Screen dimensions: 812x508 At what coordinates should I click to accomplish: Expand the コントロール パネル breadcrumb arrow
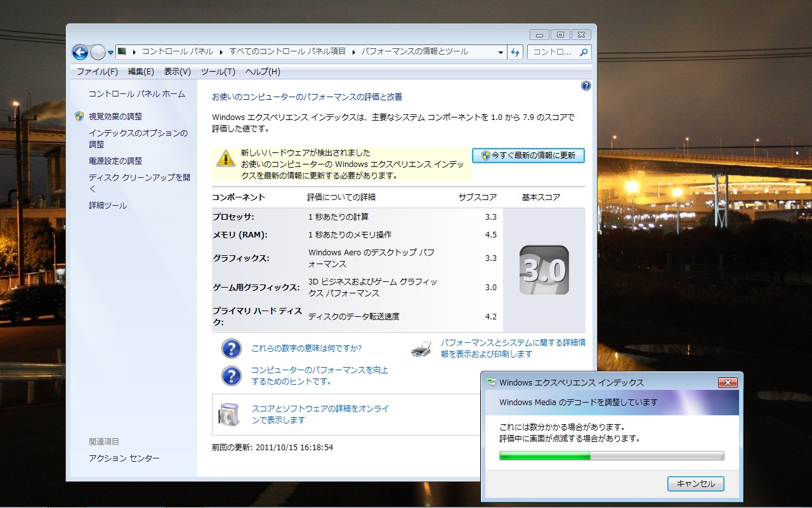(221, 52)
